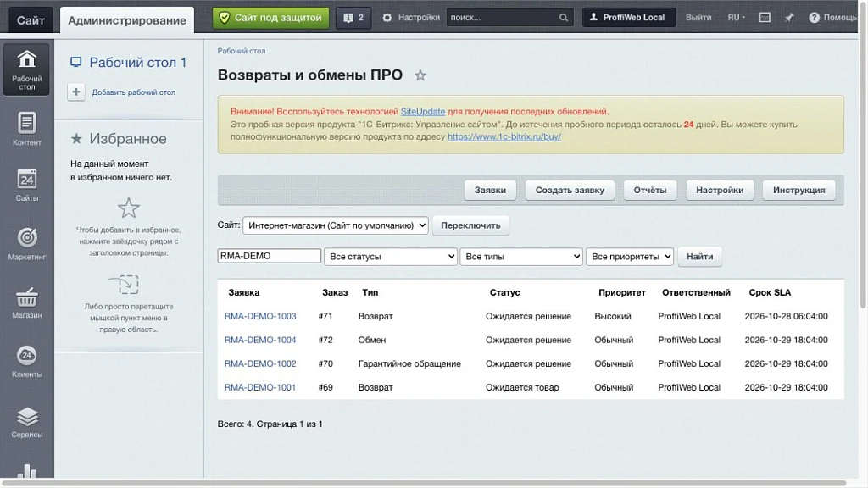The width and height of the screenshot is (868, 488).
Task: Open request RMA-DEMO-1003
Action: coord(260,316)
